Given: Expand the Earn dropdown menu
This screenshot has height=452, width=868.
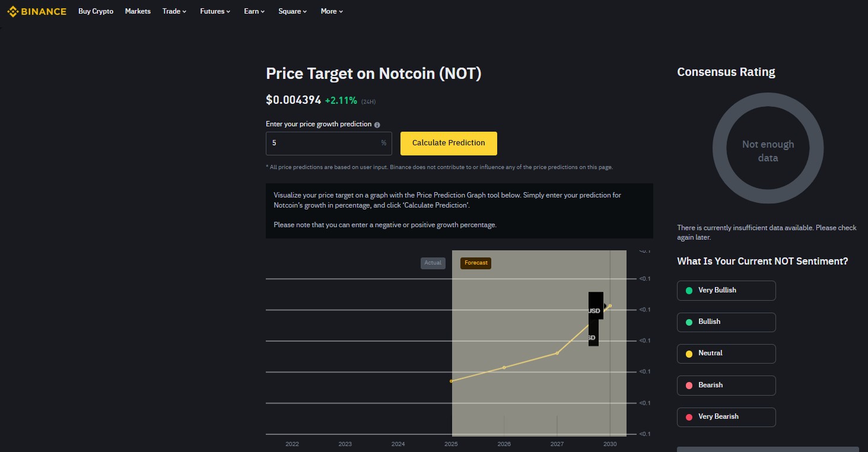Looking at the screenshot, I should point(255,11).
